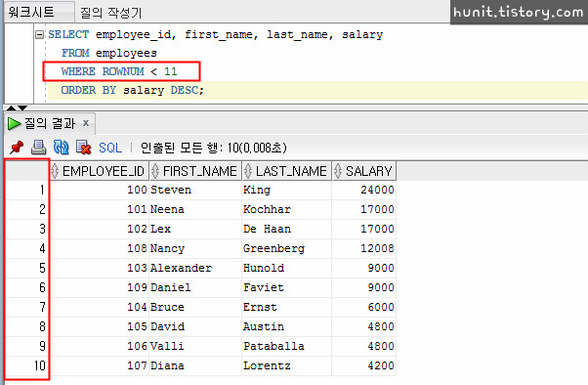Select the first name cell Valli
588x385 pixels.
(x=195, y=346)
